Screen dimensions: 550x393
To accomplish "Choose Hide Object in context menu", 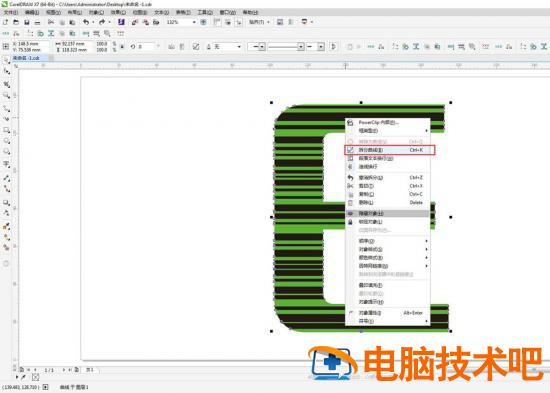I will [388, 213].
